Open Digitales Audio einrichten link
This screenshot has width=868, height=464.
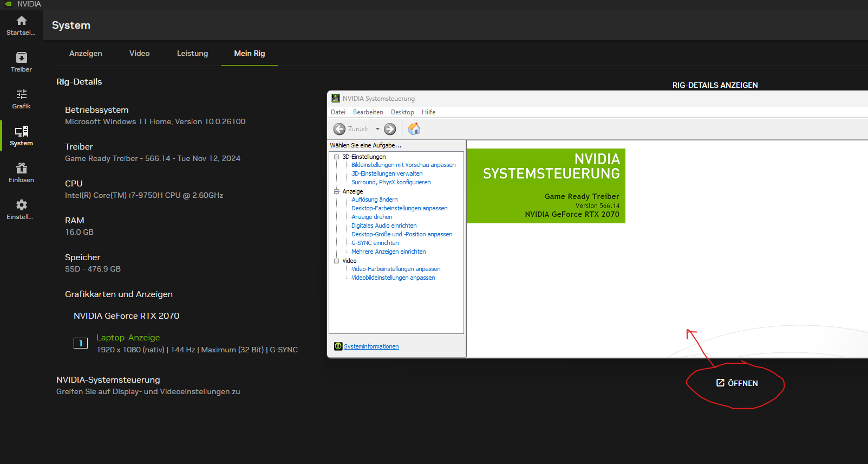pyautogui.click(x=384, y=225)
